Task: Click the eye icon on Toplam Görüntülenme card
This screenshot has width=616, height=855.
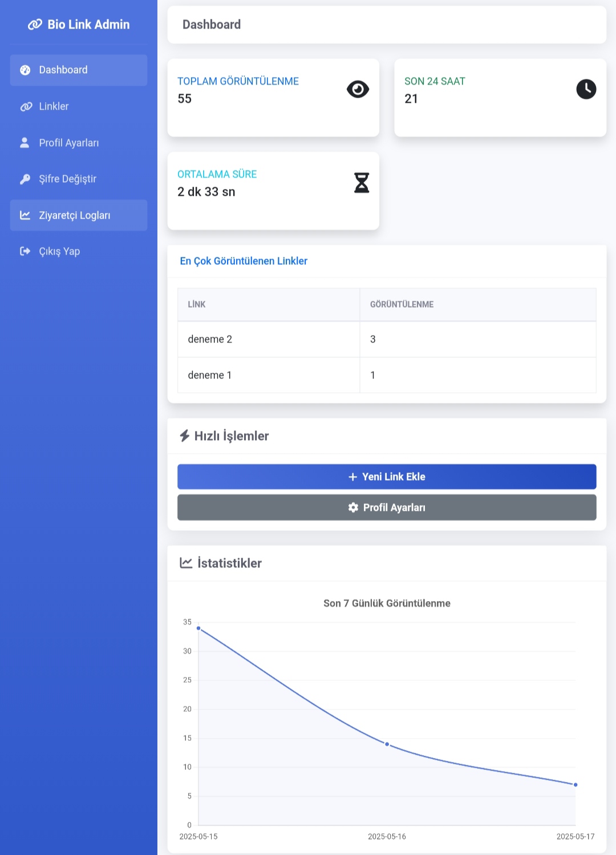Action: [x=358, y=89]
